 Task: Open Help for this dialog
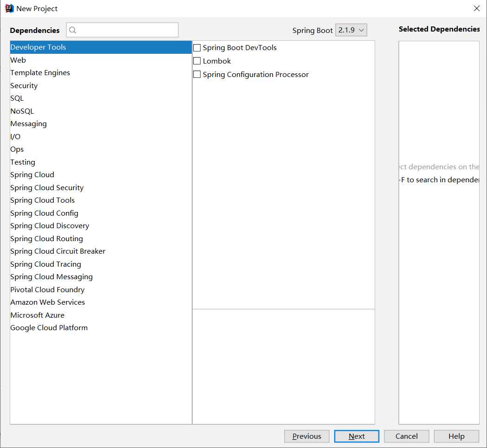[x=456, y=436]
